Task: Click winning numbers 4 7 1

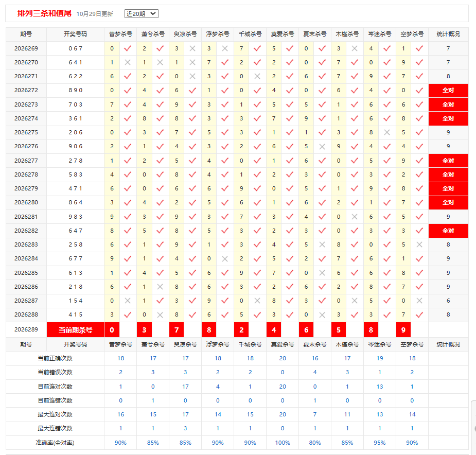Action: [75, 188]
